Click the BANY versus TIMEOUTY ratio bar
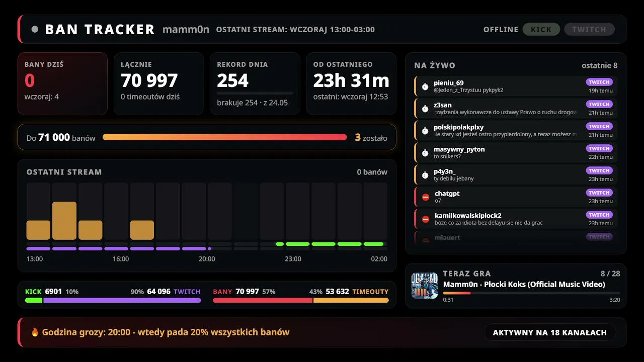 pos(301,300)
